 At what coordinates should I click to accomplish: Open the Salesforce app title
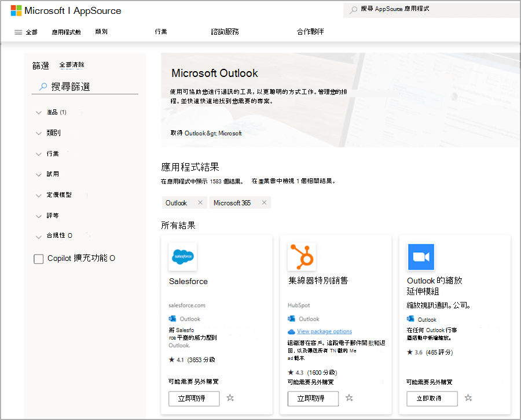coord(188,281)
